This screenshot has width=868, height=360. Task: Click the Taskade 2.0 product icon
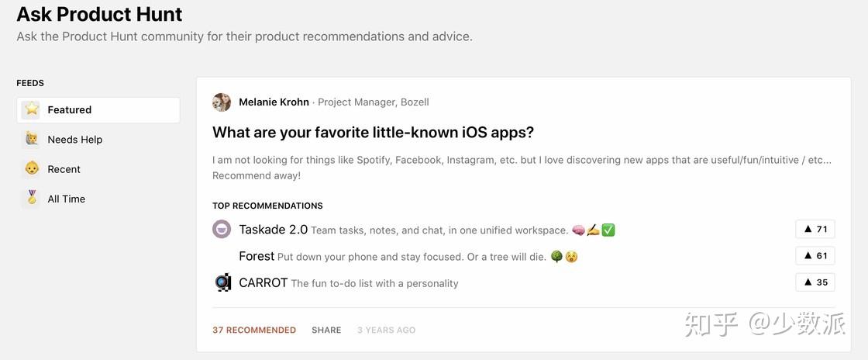(222, 230)
